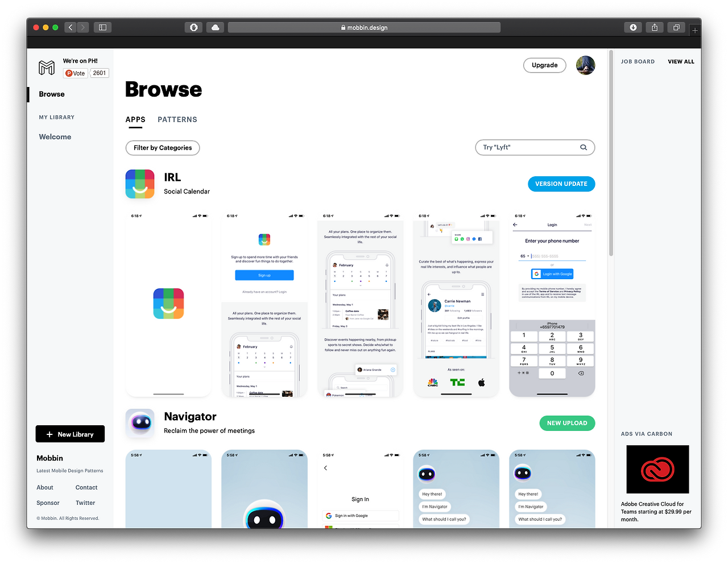Click VIEW ALL on job board

[x=681, y=61]
